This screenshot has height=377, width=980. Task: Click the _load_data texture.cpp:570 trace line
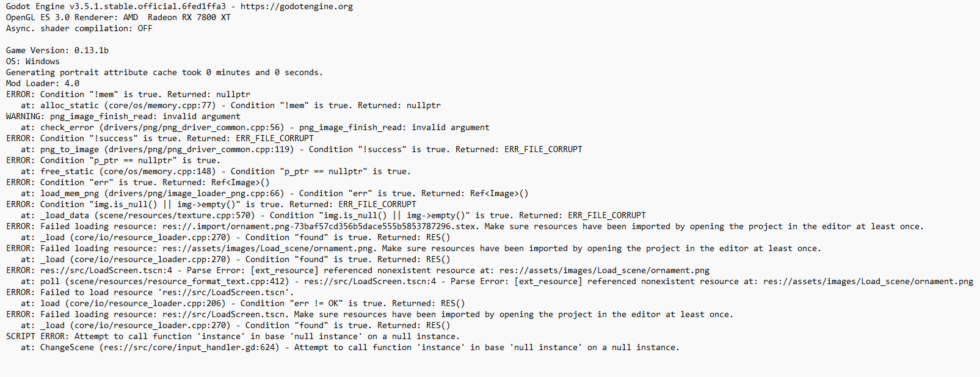[x=333, y=216]
